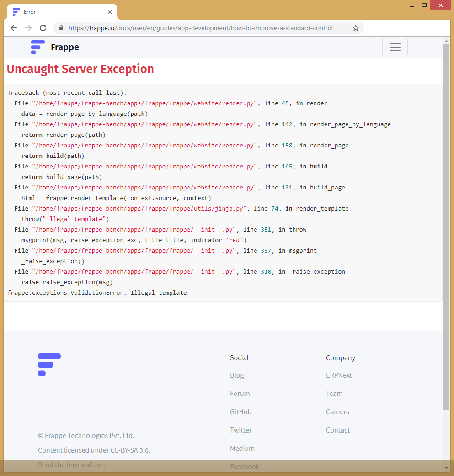Screen dimensions: 454x476
Task: Visit the GitHub link under Social
Action: [240, 411]
